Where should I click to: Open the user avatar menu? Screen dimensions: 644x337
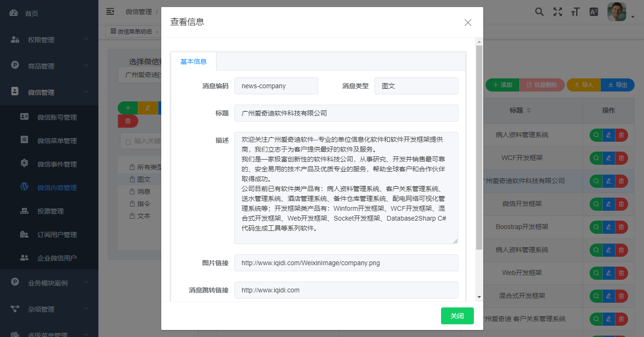click(x=617, y=12)
